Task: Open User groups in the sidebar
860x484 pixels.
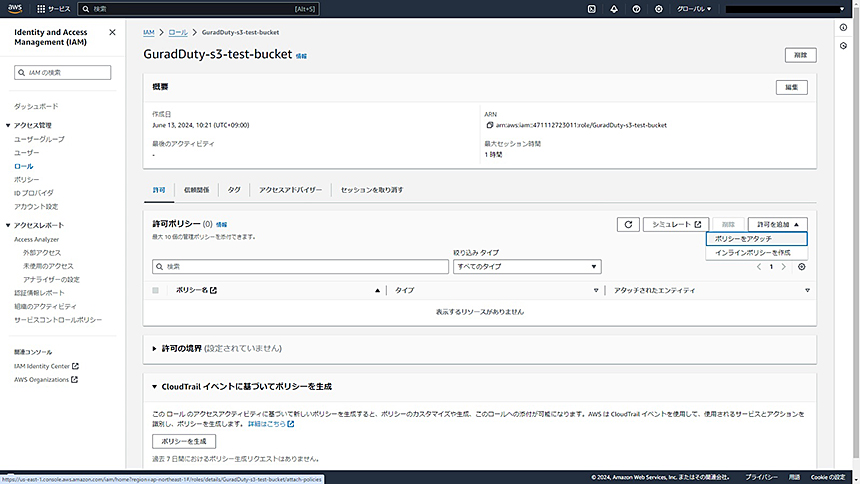Action: pos(39,139)
